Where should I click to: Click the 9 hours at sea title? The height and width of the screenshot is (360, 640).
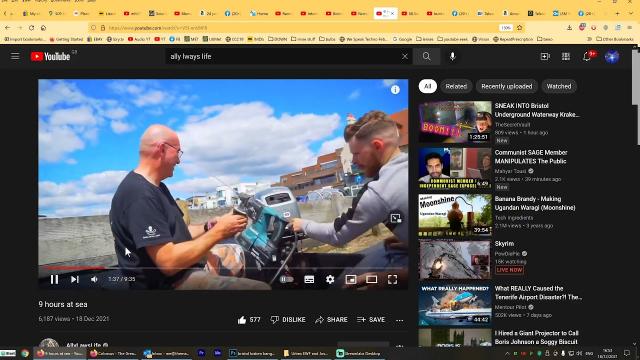point(63,304)
